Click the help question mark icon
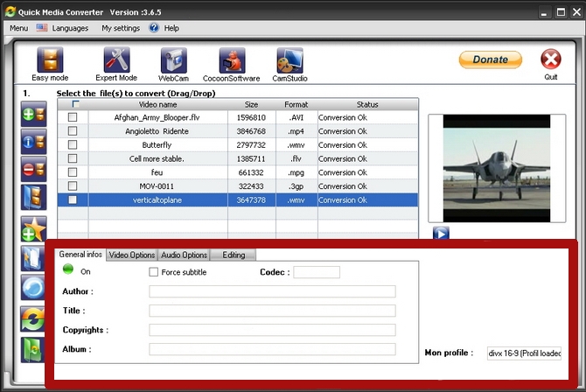The image size is (586, 392). point(154,28)
